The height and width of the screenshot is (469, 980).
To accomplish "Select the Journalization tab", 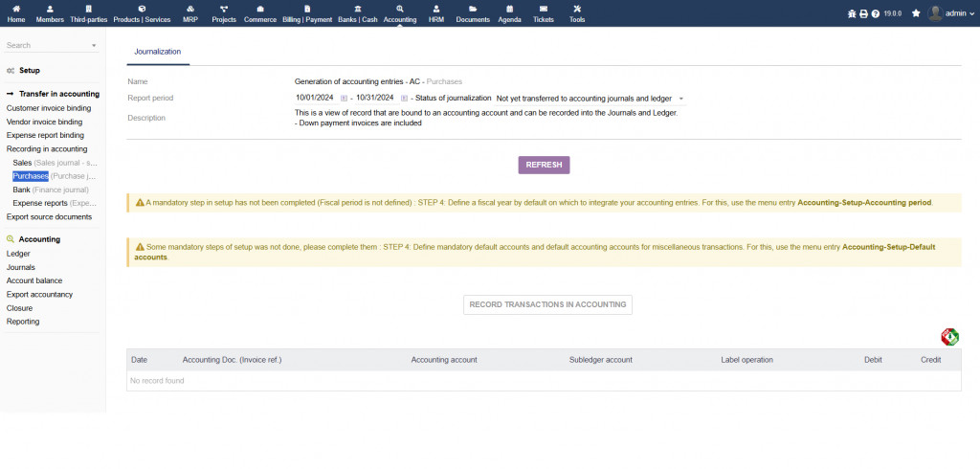I will 158,52.
